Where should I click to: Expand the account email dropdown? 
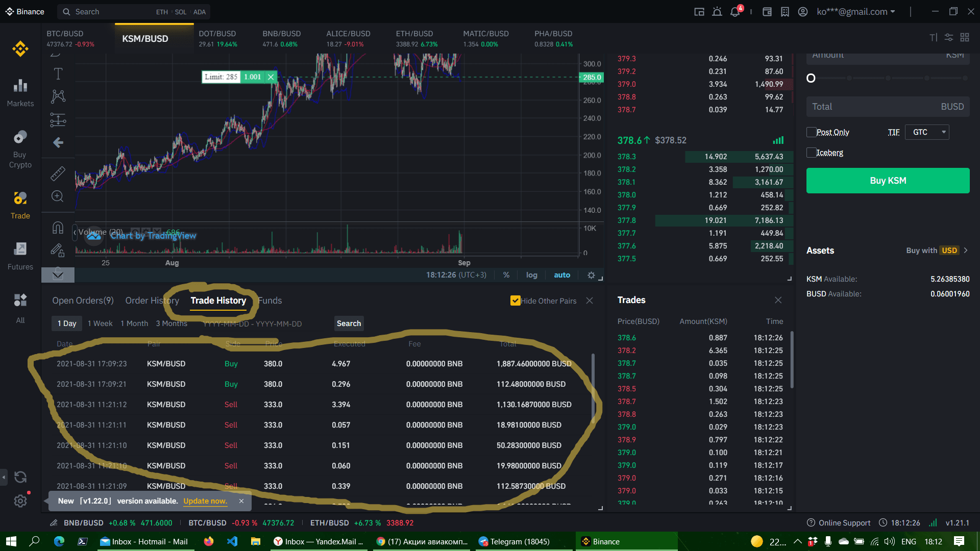click(856, 12)
